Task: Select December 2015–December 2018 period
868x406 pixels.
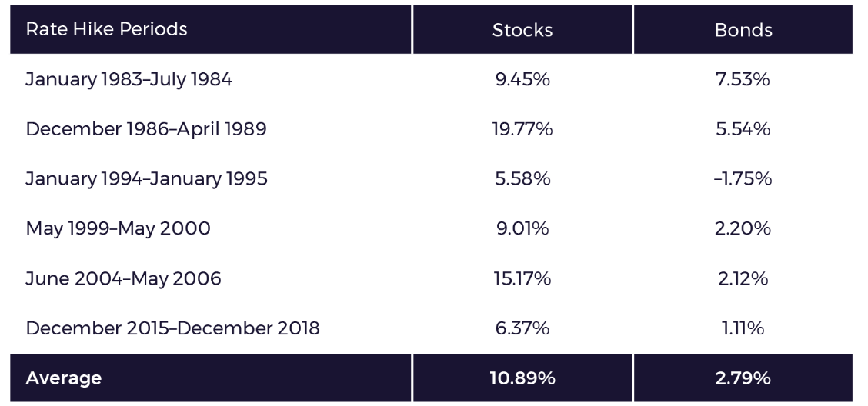Action: point(172,328)
